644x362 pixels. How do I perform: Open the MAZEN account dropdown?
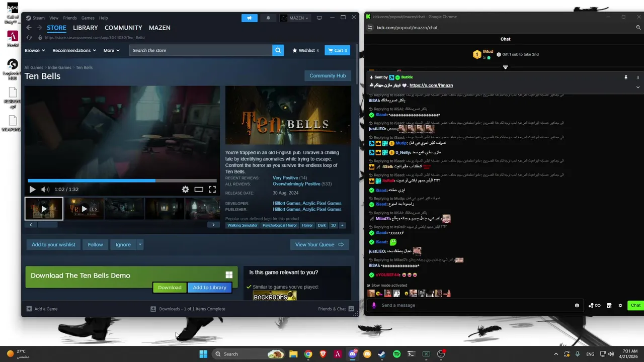click(x=294, y=18)
